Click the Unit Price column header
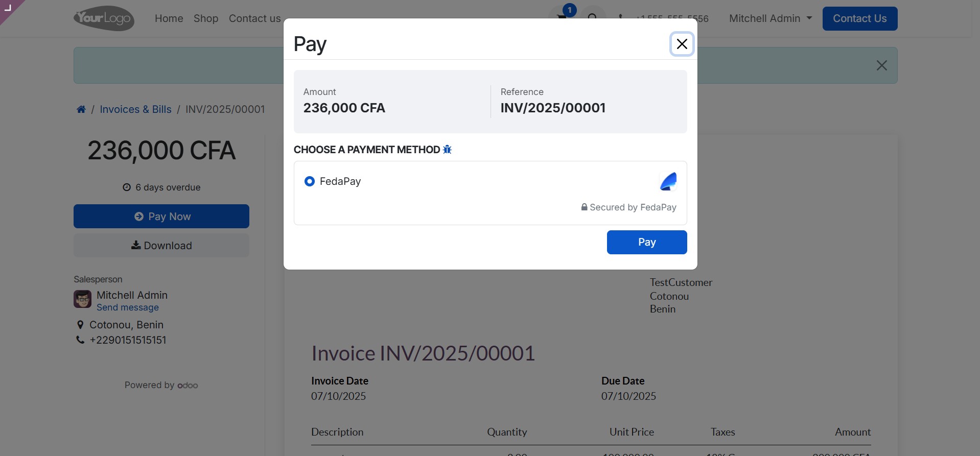 coord(632,432)
